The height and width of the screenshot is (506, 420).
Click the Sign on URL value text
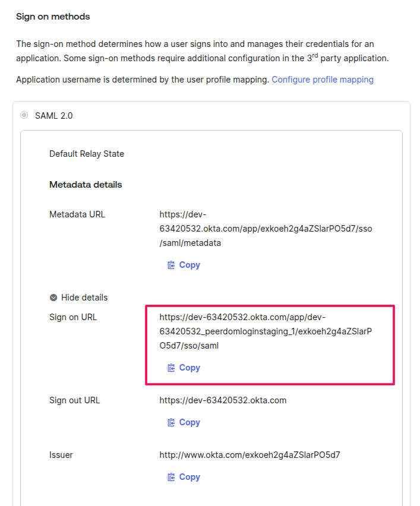point(266,331)
